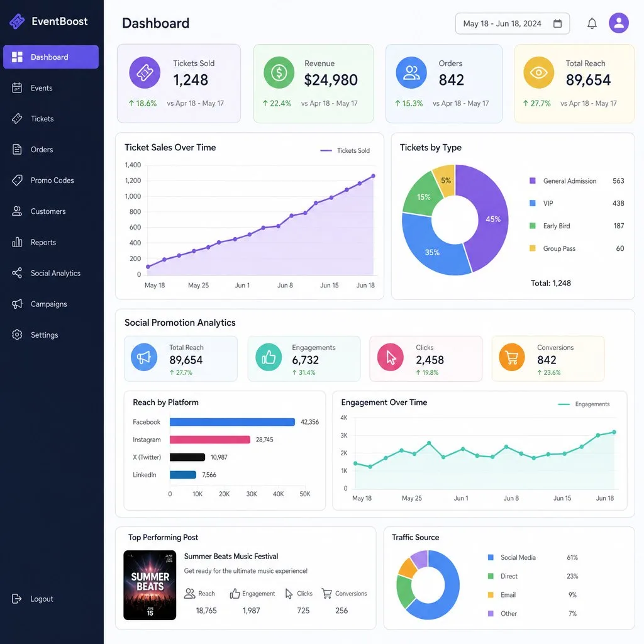Toggle the Tickets Sold chart legend

click(345, 151)
